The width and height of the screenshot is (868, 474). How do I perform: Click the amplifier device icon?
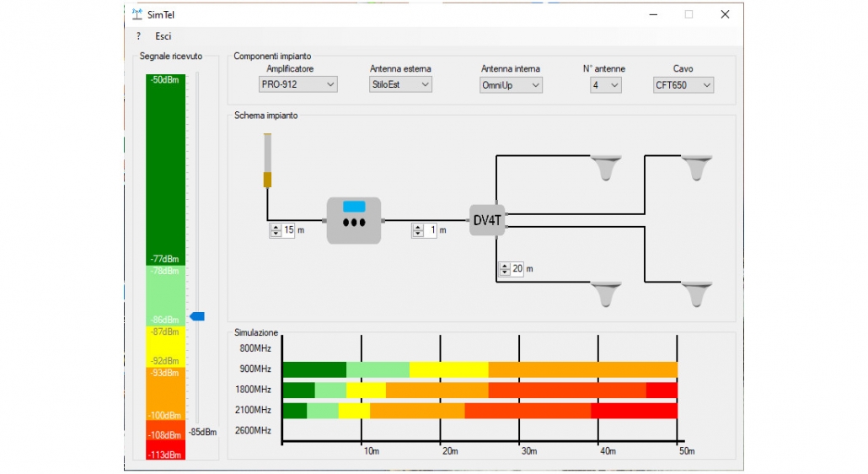(x=354, y=220)
